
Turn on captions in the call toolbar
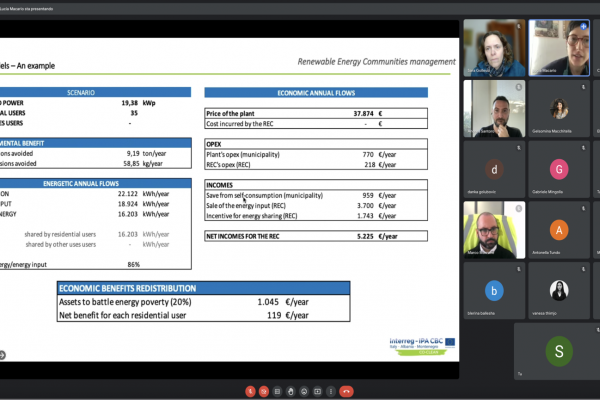[x=277, y=391]
